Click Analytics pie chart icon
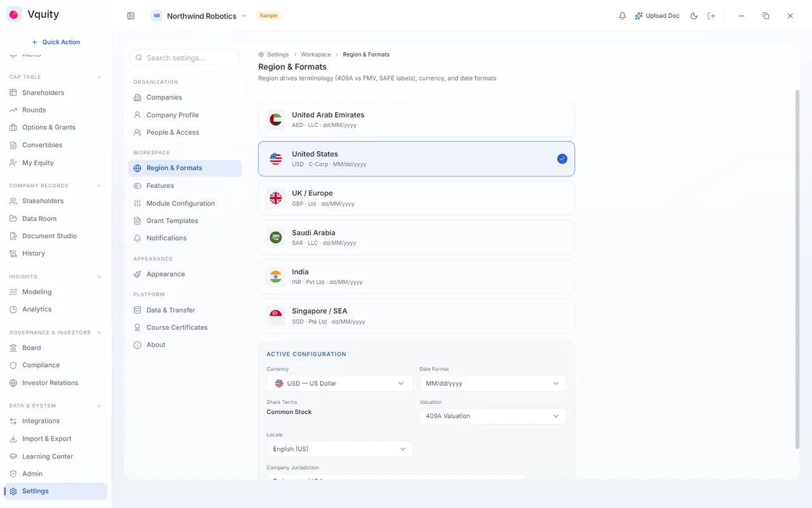 [13, 309]
